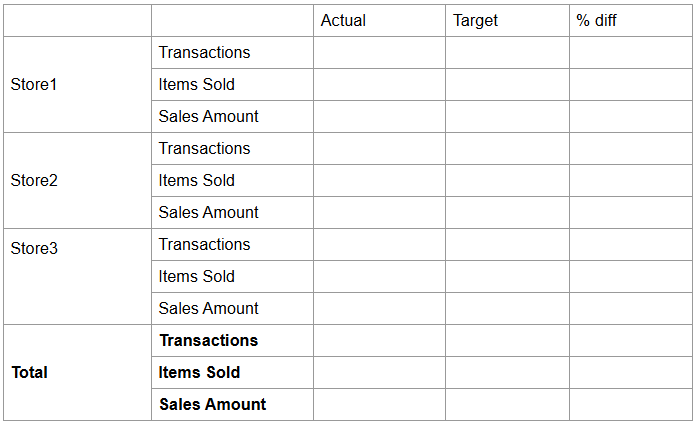Select the Store2 row label cell
697x427 pixels.
(77, 181)
